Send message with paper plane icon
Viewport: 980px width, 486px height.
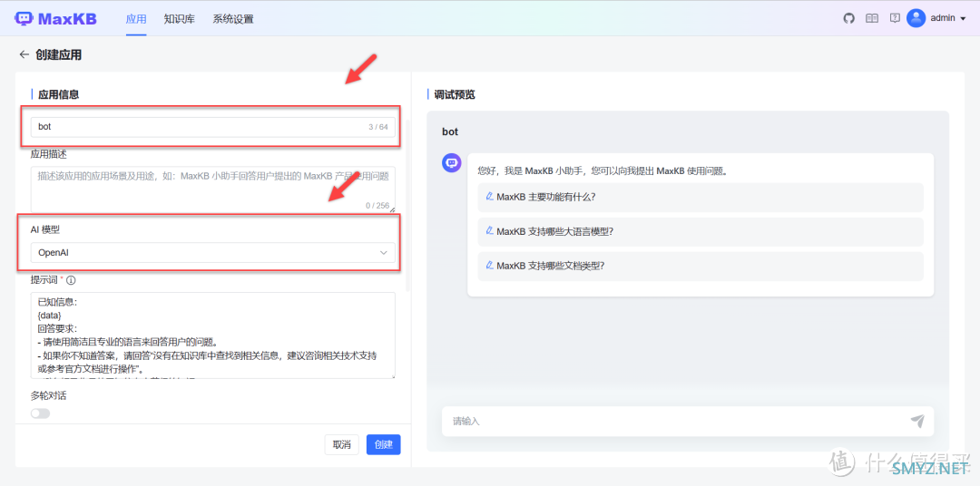pos(916,421)
